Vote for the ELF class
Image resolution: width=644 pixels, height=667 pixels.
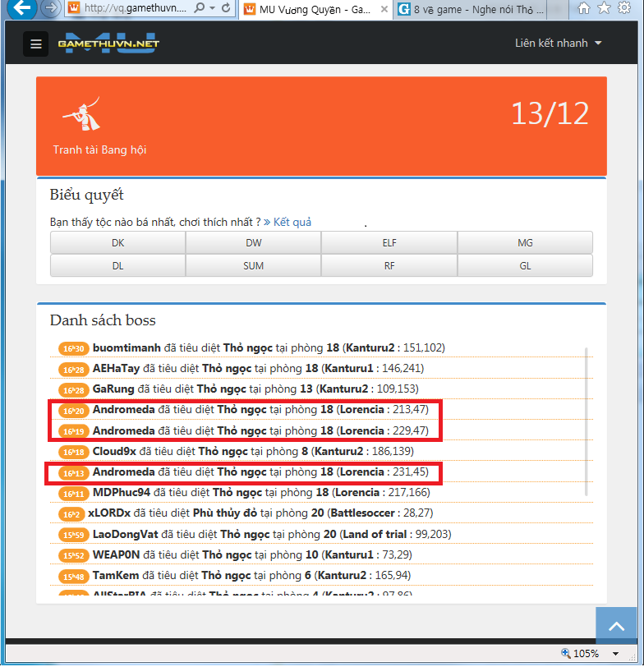pos(389,243)
